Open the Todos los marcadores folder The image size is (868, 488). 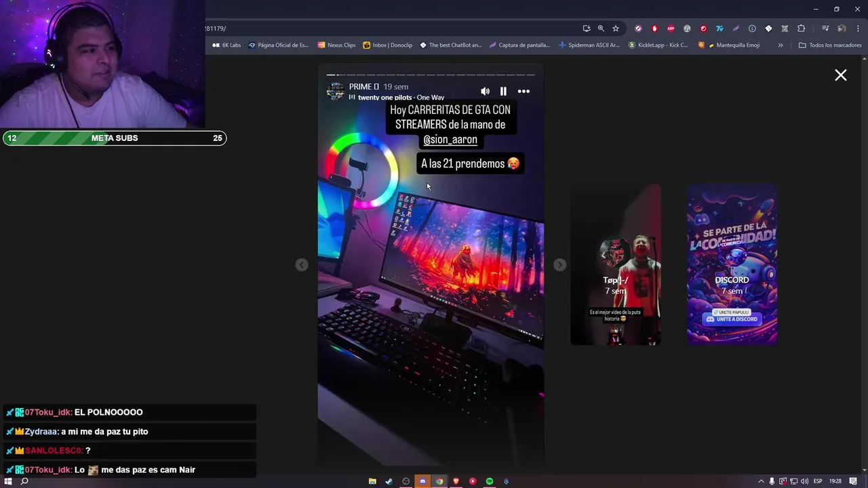830,45
